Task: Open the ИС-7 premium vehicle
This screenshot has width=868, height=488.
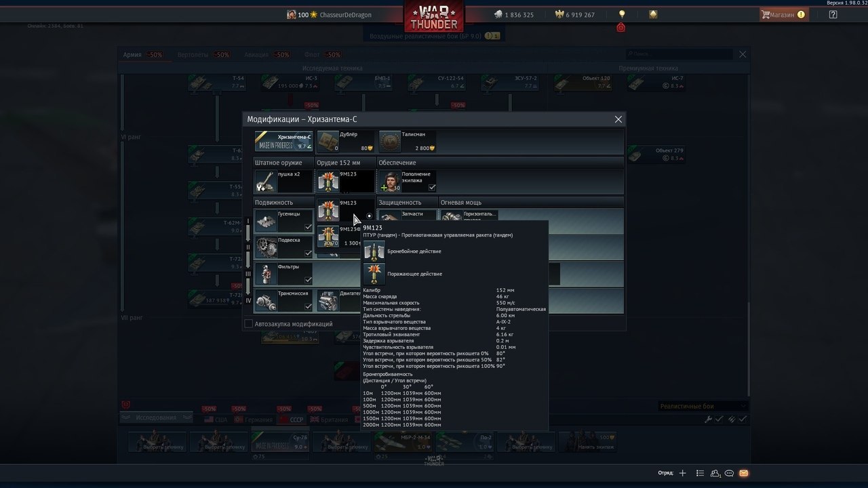Action: pyautogui.click(x=656, y=82)
